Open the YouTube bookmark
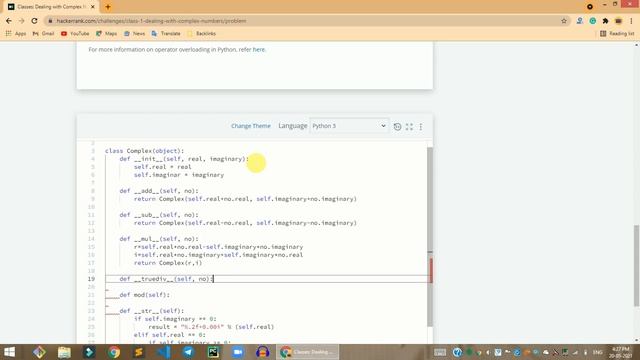The height and width of the screenshot is (360, 640). coord(75,33)
